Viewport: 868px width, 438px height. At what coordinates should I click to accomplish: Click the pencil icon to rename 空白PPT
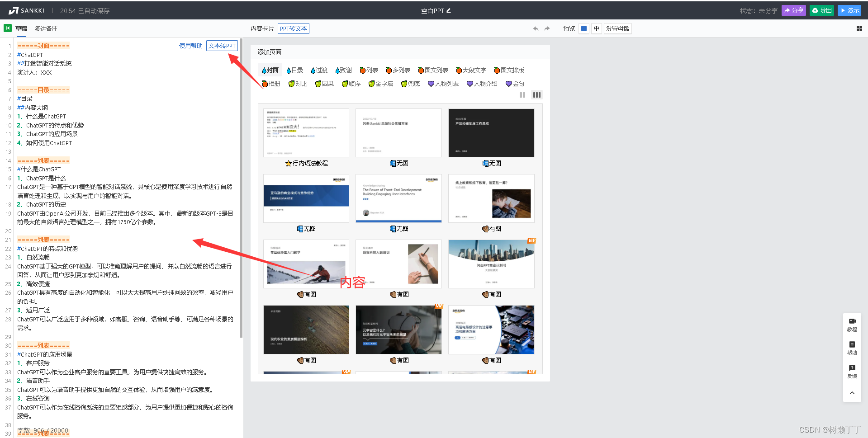pos(449,10)
